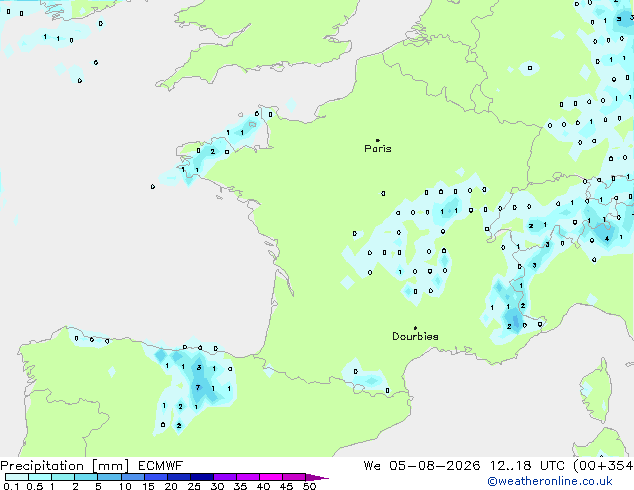Pick the 2–5 mm legend color
634x490 pixels.
[x=86, y=477]
